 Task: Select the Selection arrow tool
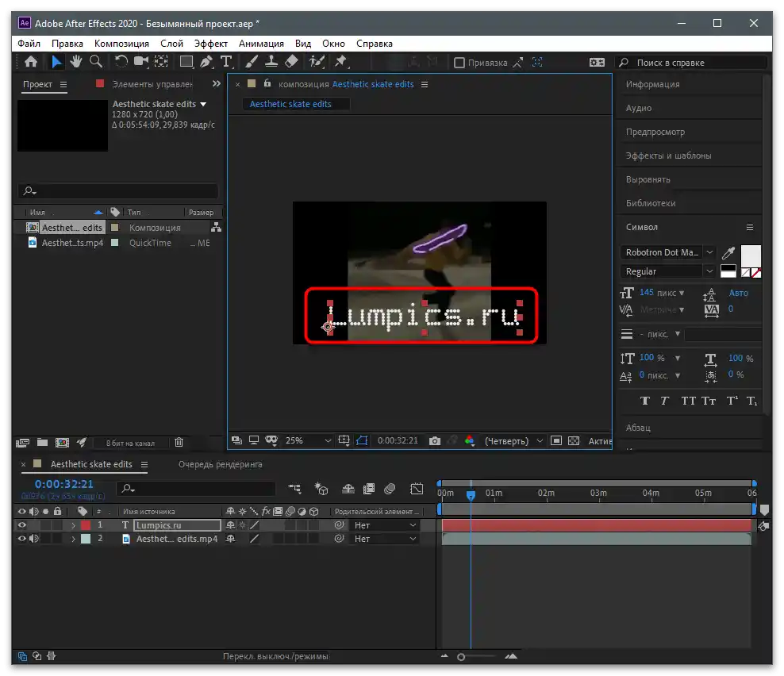click(x=56, y=62)
